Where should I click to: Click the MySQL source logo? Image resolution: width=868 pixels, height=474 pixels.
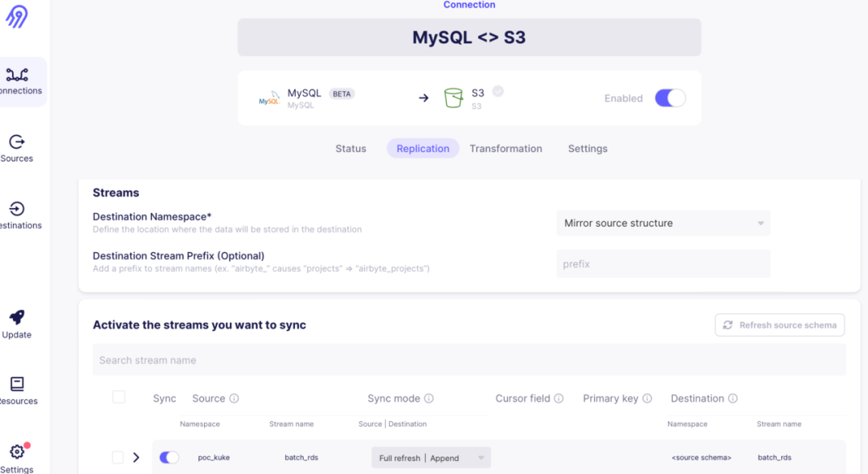(x=269, y=99)
